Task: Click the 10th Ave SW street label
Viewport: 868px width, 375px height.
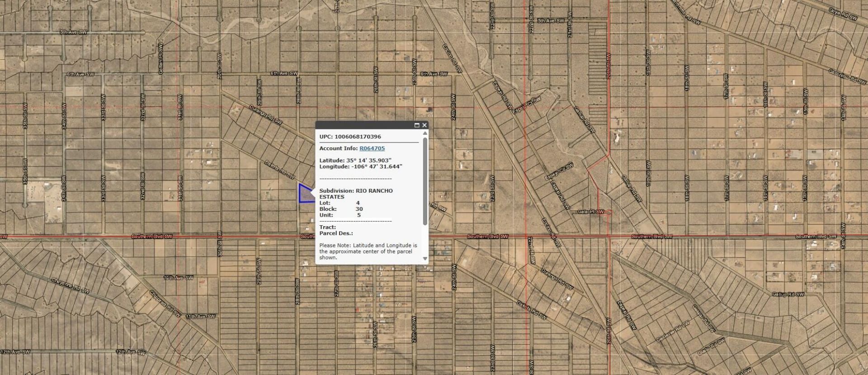Action: [x=178, y=278]
